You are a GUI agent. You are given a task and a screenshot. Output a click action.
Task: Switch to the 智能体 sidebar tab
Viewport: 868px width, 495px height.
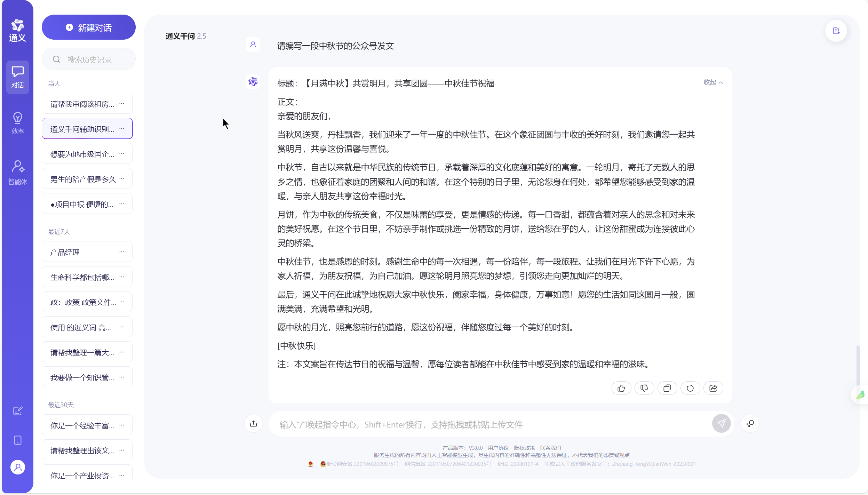click(18, 173)
